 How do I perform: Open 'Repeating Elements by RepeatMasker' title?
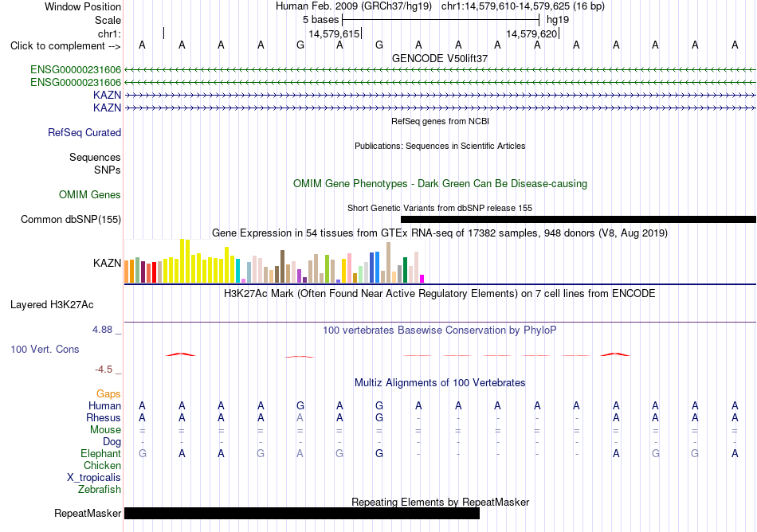(x=440, y=502)
